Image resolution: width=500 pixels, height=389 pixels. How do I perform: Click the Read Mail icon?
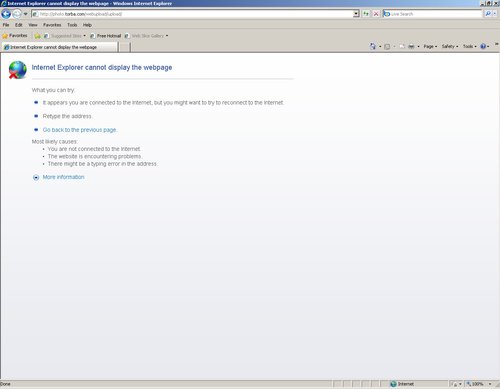(x=402, y=46)
